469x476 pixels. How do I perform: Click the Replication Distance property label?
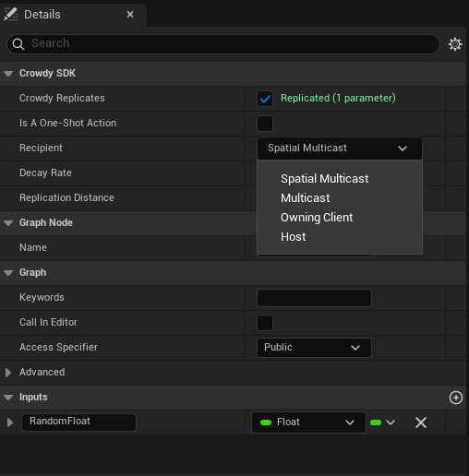tap(66, 197)
